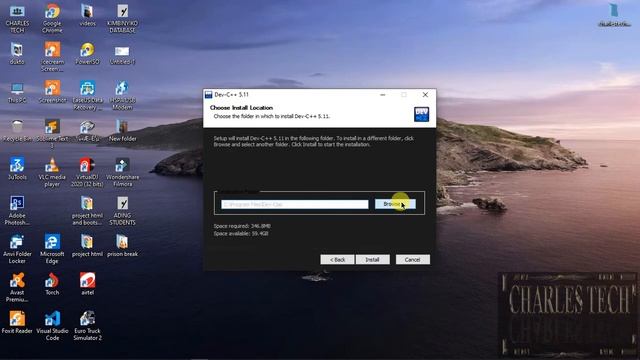This screenshot has width=640, height=360.
Task: Select the Euro Truck Simulator 2 shortcut
Action: pyautogui.click(x=87, y=326)
